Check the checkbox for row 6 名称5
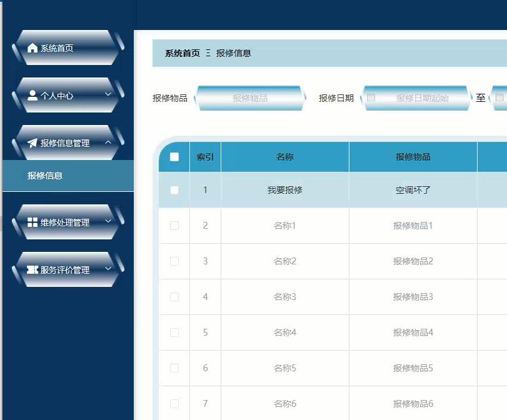 point(174,367)
